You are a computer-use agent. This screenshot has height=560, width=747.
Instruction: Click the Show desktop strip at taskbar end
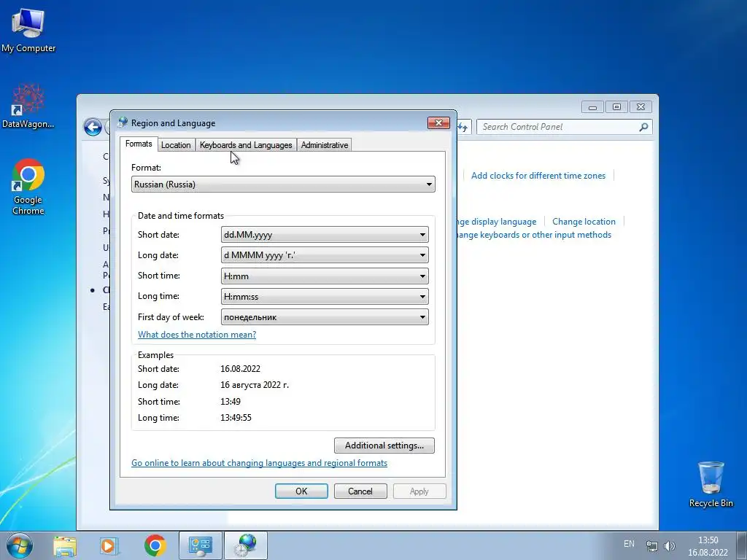tap(742, 545)
